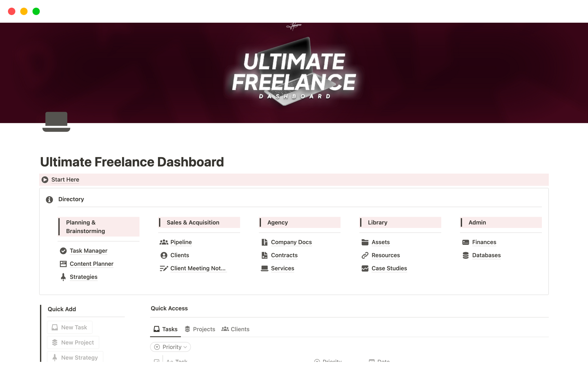The image size is (588, 368).
Task: Click the Case Studies chart icon
Action: [x=365, y=269]
